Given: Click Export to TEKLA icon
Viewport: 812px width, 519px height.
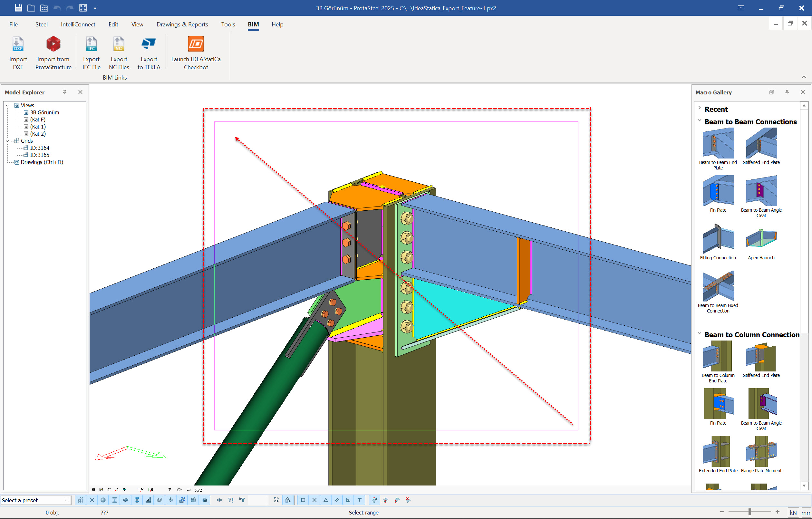Looking at the screenshot, I should (x=148, y=44).
